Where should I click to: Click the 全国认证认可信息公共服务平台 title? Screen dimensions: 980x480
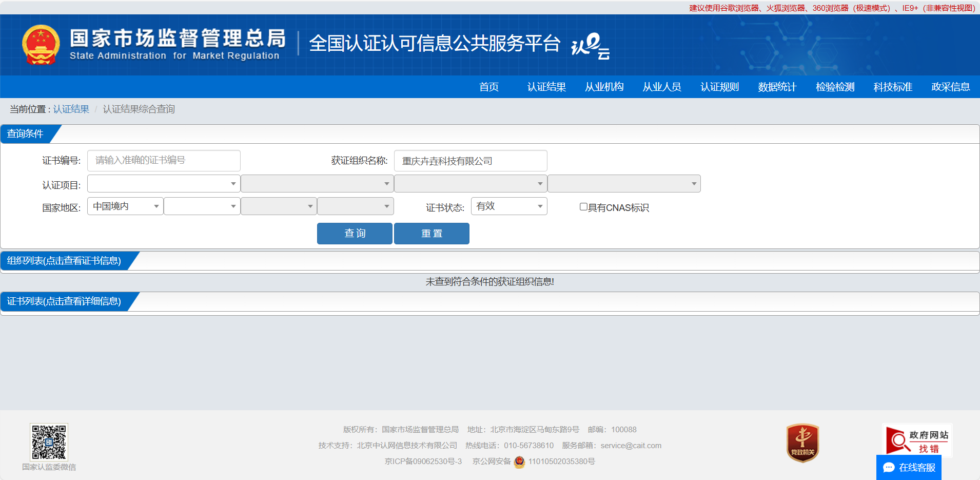[434, 43]
